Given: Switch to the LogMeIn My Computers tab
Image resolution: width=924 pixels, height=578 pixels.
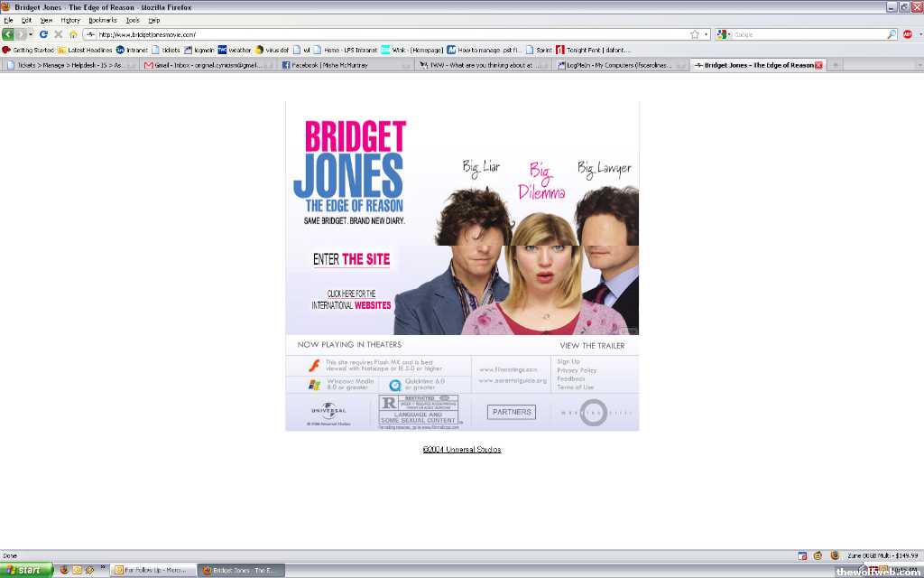Looking at the screenshot, I should 621,65.
